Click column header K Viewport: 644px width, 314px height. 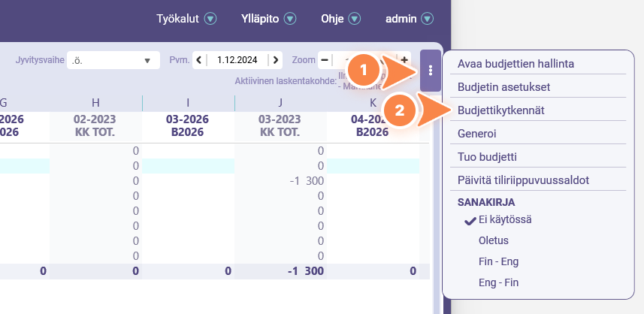(373, 103)
